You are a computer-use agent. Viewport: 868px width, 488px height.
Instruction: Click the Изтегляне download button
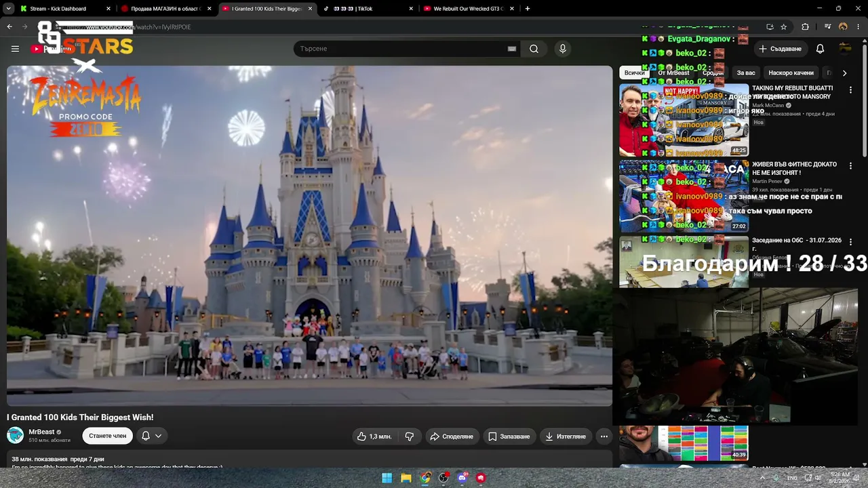point(565,436)
